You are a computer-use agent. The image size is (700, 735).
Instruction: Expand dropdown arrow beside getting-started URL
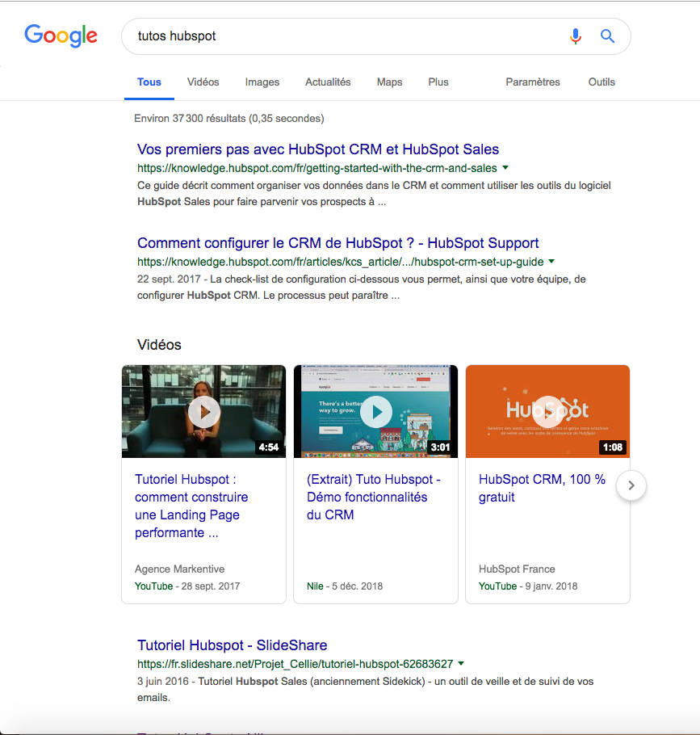(x=505, y=168)
